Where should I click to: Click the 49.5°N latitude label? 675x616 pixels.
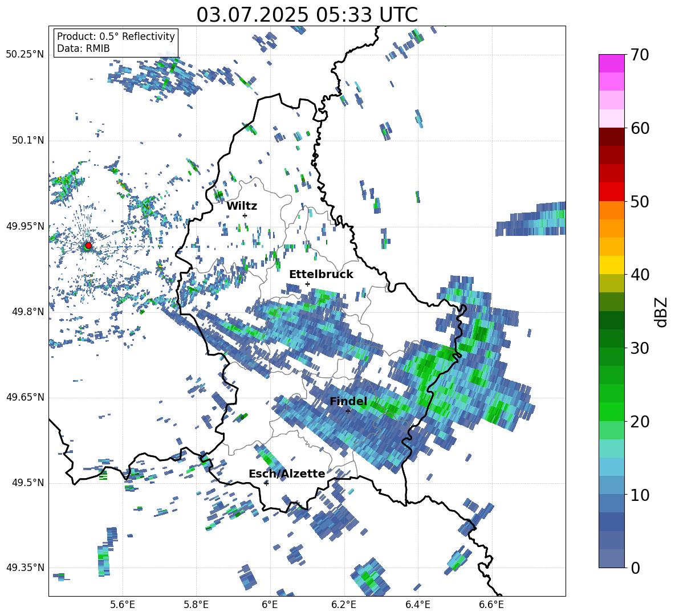(x=28, y=483)
